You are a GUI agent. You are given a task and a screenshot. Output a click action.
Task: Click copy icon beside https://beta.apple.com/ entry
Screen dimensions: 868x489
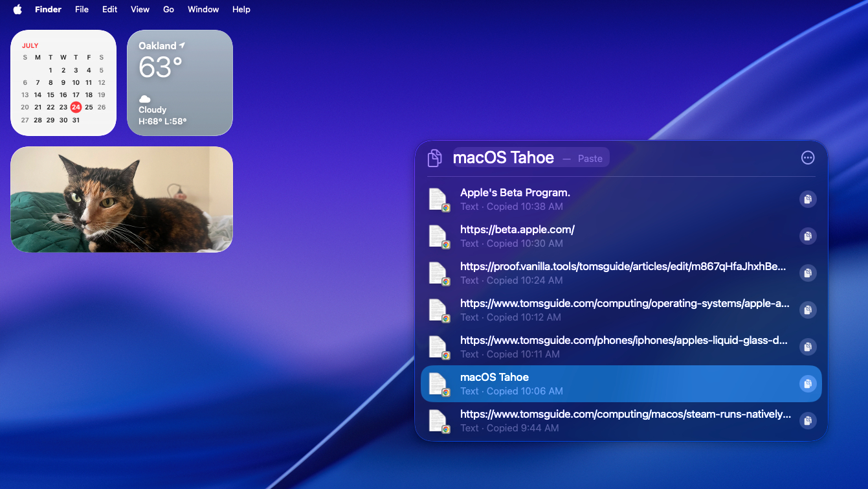807,236
